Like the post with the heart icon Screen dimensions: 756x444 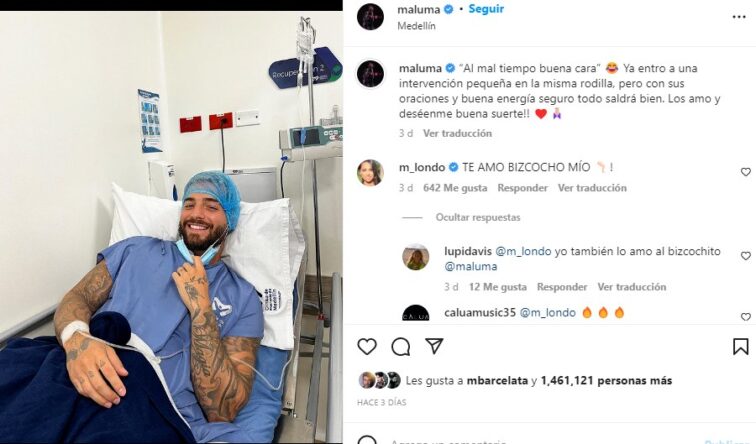click(367, 346)
